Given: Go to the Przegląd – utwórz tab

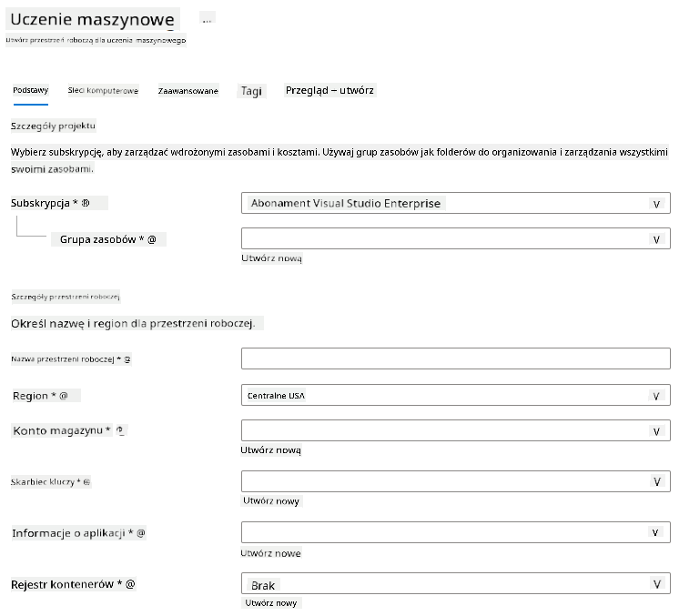Looking at the screenshot, I should (329, 90).
